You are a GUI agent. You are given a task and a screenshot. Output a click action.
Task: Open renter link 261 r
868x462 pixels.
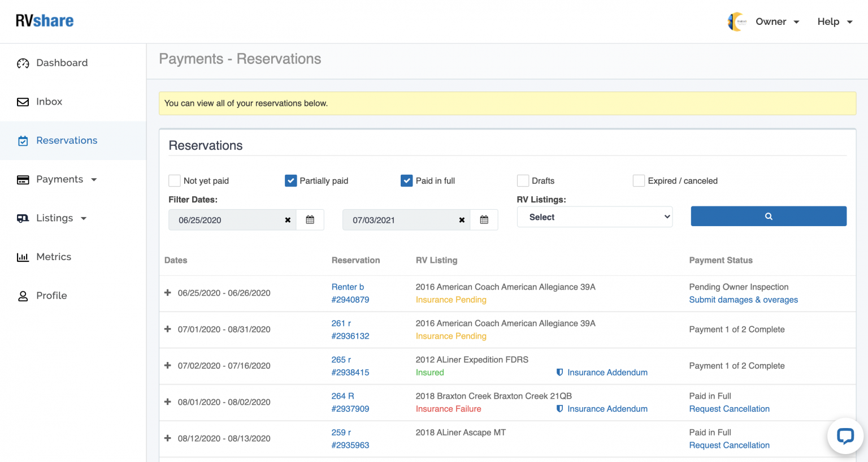(x=341, y=323)
